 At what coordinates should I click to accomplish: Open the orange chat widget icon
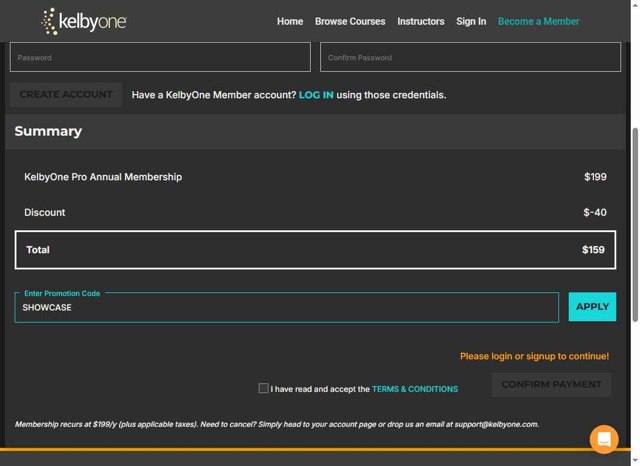(604, 439)
